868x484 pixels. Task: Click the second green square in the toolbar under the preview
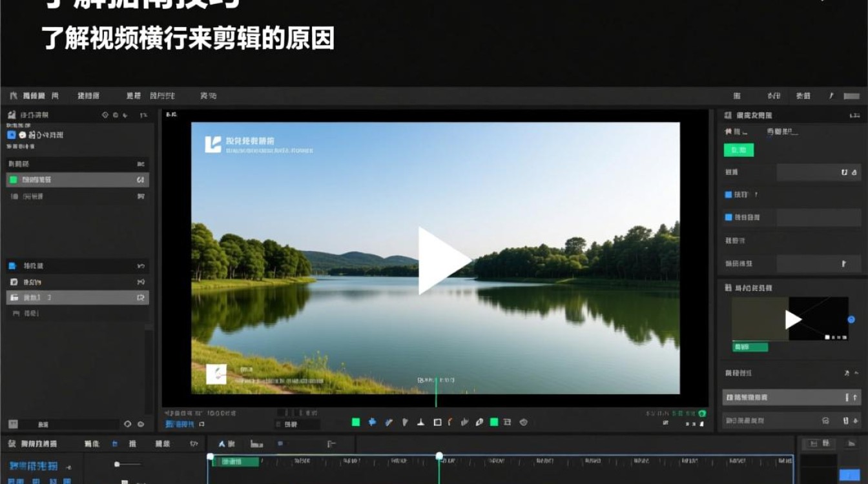pos(494,422)
